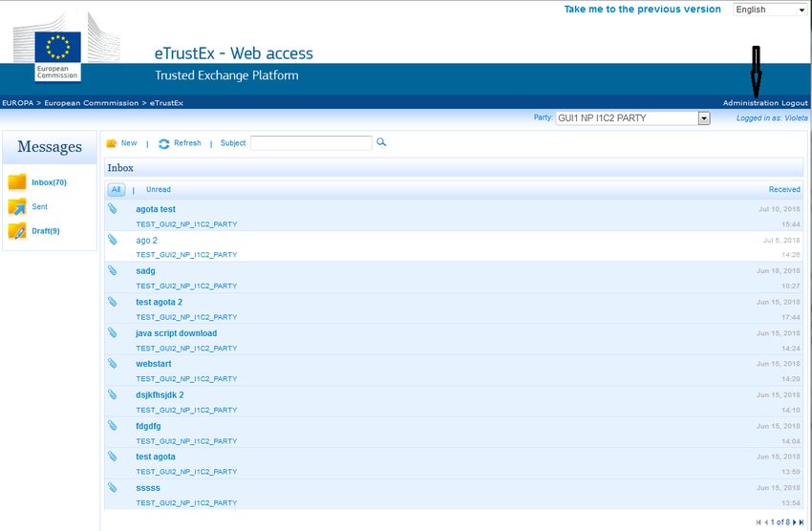This screenshot has width=812, height=531.
Task: Sort messages by Received column header
Action: point(784,189)
